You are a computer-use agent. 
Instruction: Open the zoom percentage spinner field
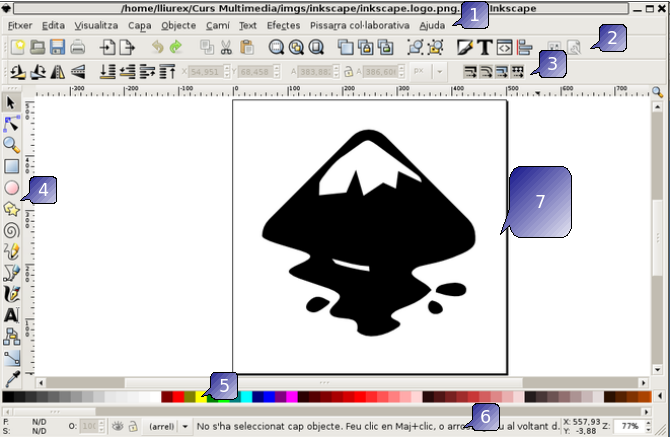point(629,425)
